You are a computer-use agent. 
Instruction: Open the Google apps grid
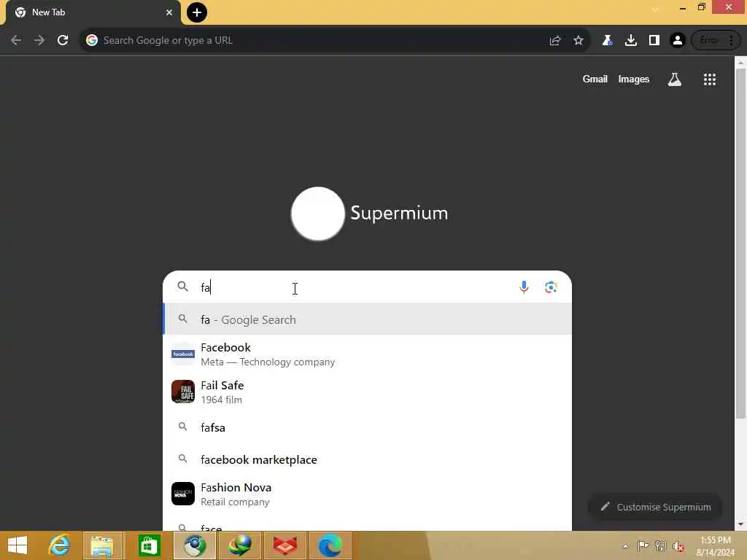coord(710,79)
